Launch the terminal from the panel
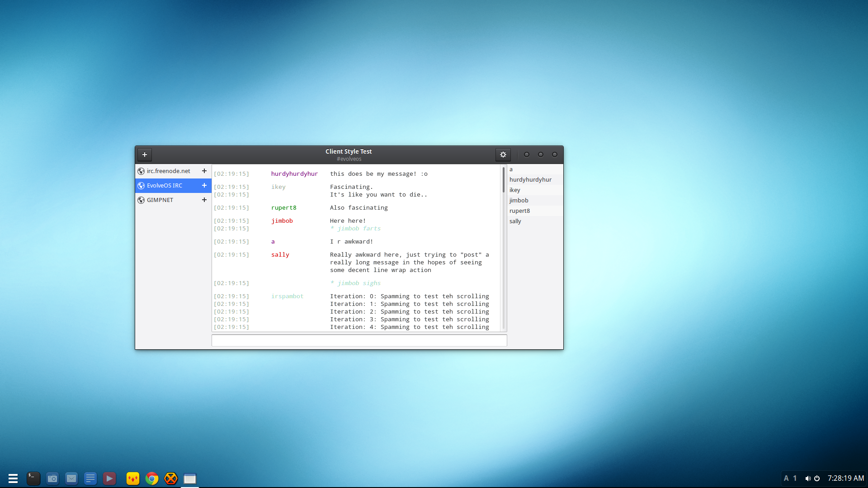The image size is (868, 488). tap(33, 479)
